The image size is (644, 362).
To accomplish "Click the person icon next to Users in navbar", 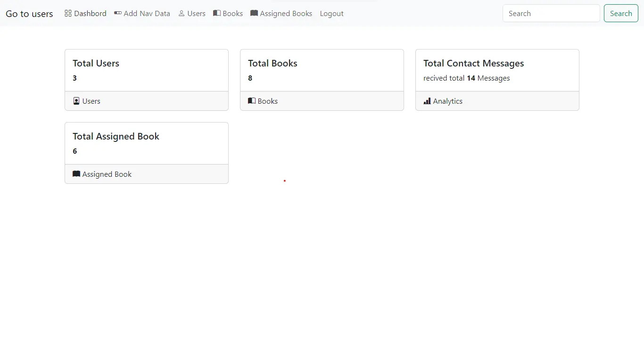I will coord(182,13).
